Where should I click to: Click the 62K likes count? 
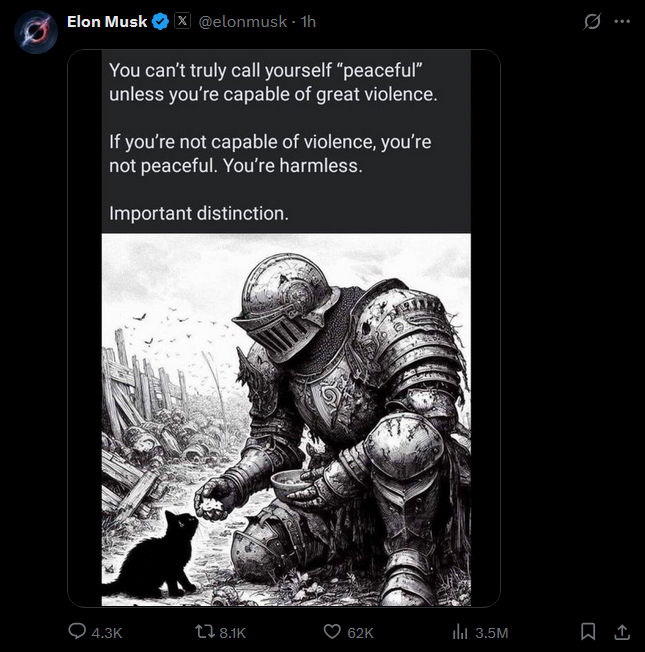[x=361, y=632]
